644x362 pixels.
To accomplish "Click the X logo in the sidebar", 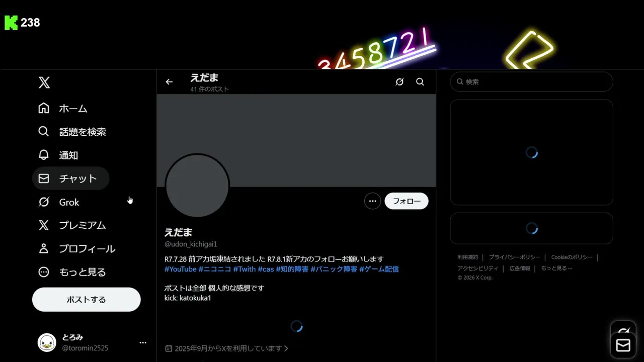I will coord(44,82).
